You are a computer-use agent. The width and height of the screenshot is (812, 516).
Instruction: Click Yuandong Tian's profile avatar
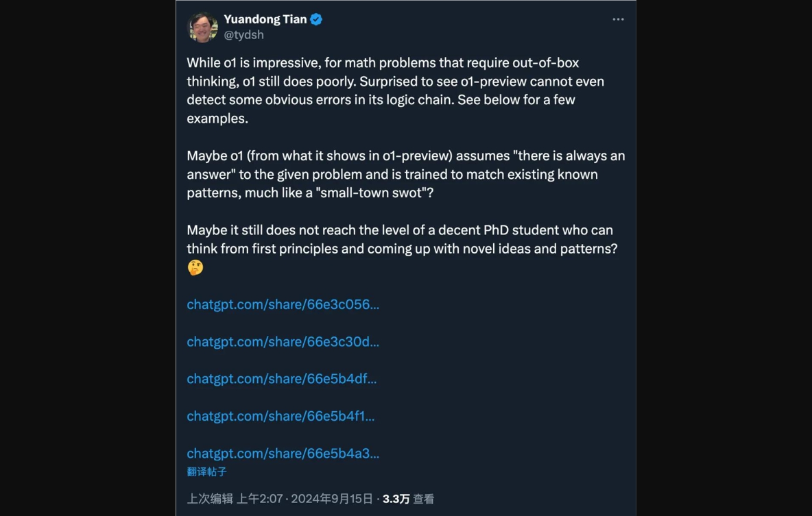(203, 27)
